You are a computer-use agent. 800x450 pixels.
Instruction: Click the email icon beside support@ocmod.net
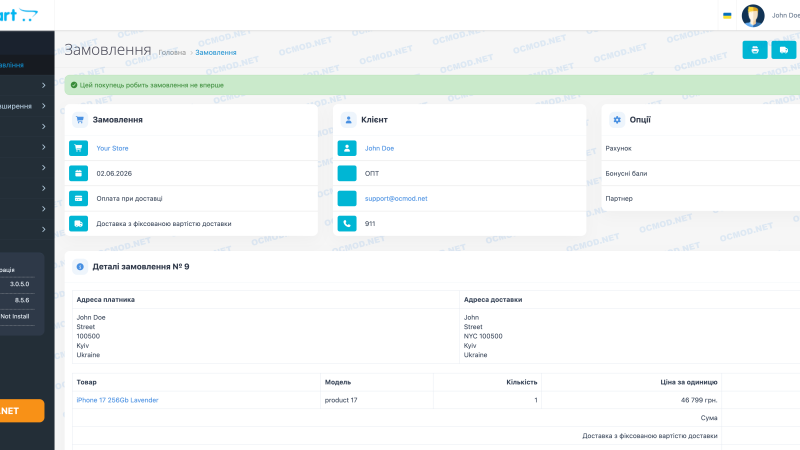(x=347, y=198)
